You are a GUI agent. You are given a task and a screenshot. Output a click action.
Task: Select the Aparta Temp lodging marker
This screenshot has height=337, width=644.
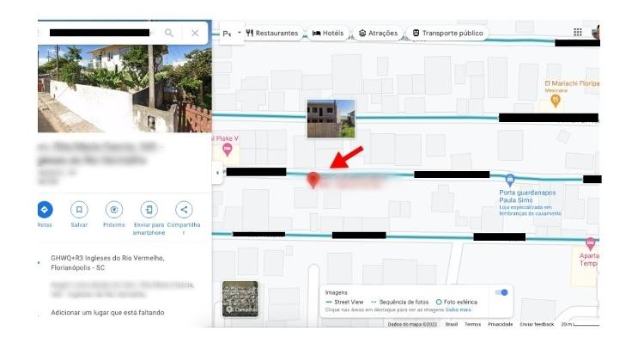[590, 244]
